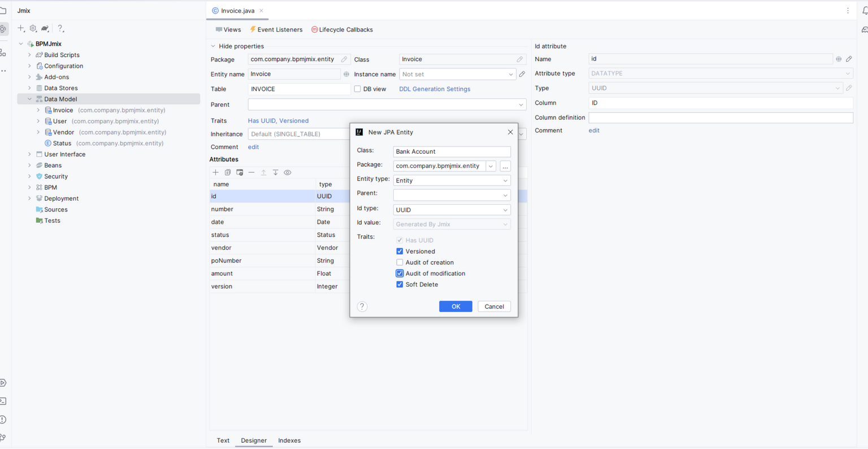The width and height of the screenshot is (868, 449).
Task: Open the Package dropdown arrow in dialog
Action: point(491,166)
